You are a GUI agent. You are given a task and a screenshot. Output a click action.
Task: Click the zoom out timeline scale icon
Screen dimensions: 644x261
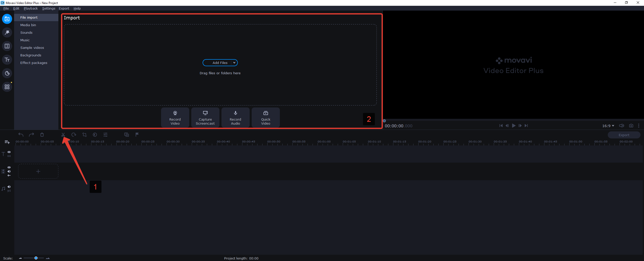20,258
